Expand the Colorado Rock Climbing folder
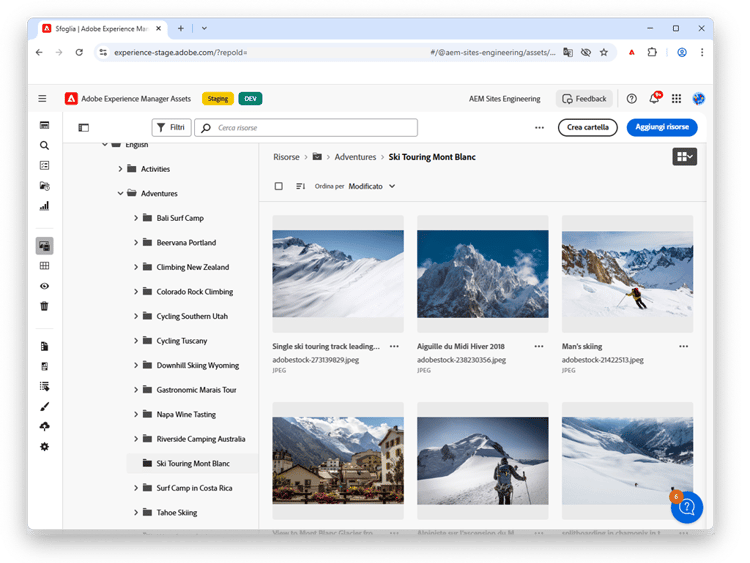 click(136, 292)
